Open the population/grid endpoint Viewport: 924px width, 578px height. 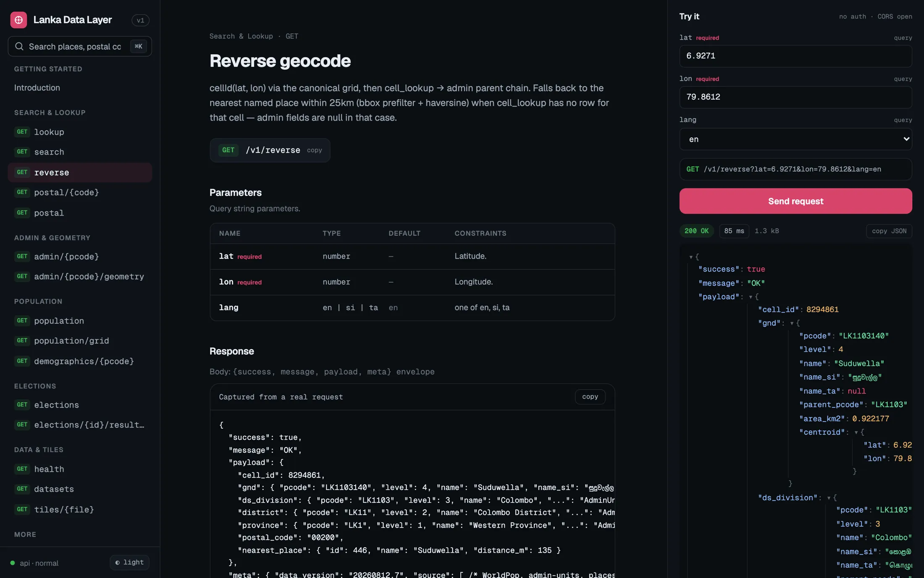pos(80,341)
